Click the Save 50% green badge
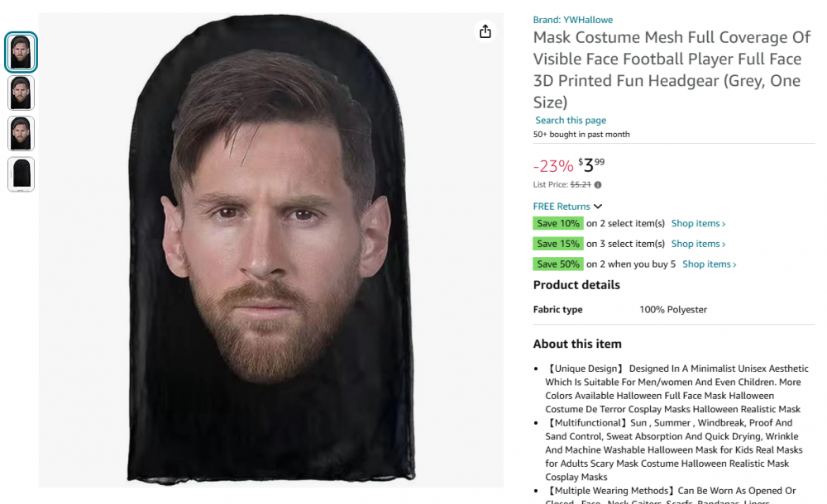Viewport: 827px width, 504px height. click(x=558, y=264)
